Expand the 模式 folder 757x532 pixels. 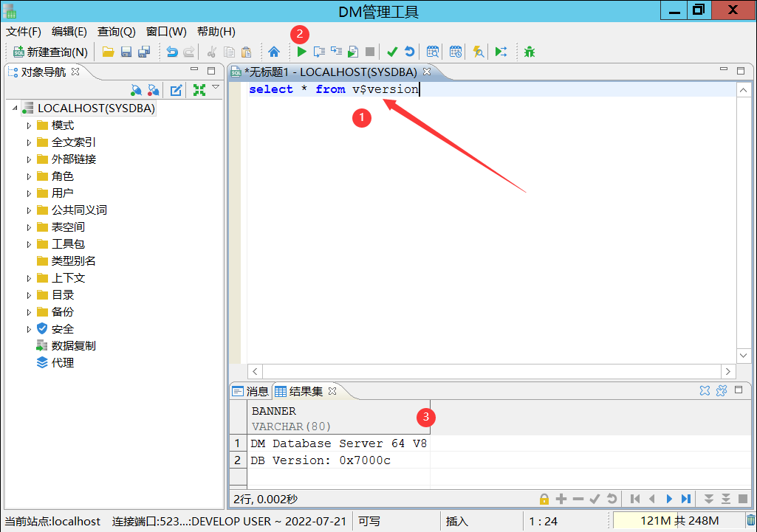click(x=29, y=125)
